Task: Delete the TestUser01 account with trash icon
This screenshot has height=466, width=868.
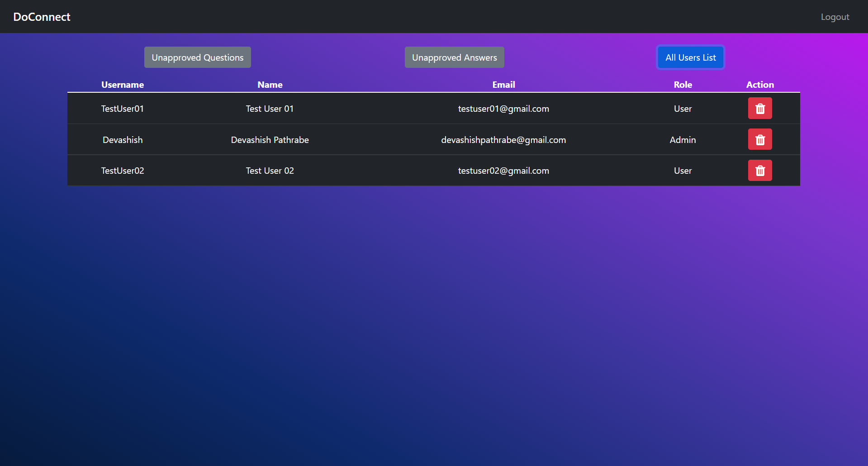Action: click(760, 109)
